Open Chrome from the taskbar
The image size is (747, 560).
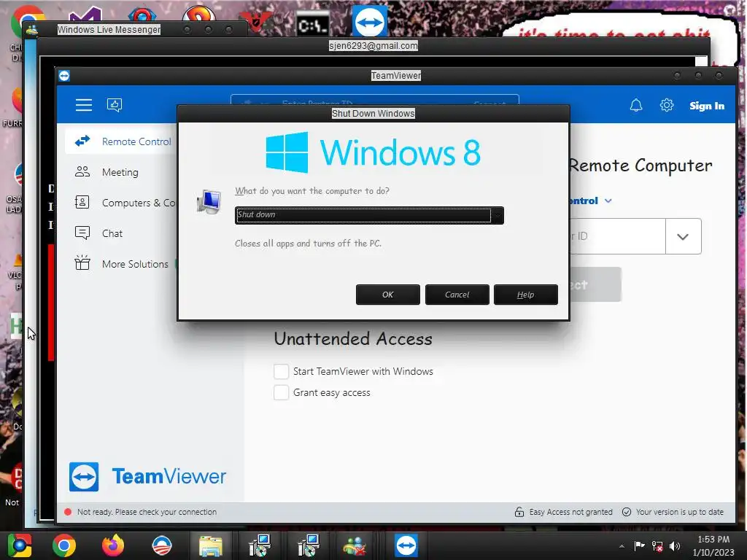(64, 545)
